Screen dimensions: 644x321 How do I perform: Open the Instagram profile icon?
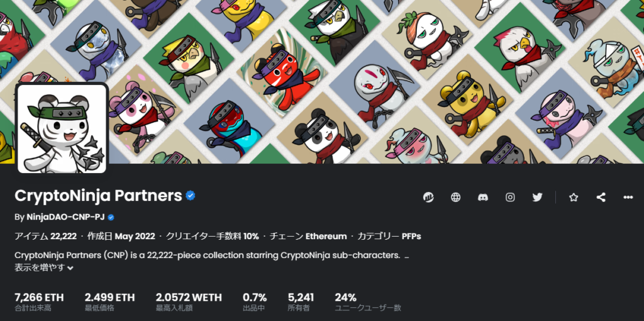pos(510,197)
